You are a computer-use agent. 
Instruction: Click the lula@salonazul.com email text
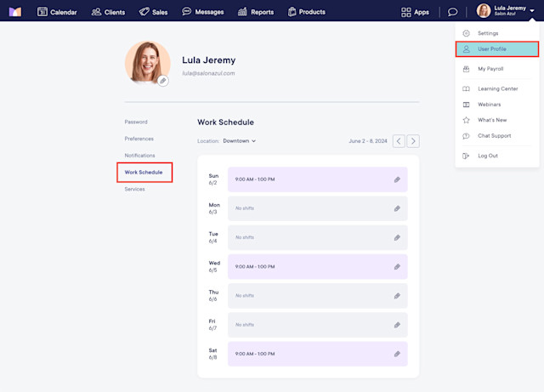point(208,73)
